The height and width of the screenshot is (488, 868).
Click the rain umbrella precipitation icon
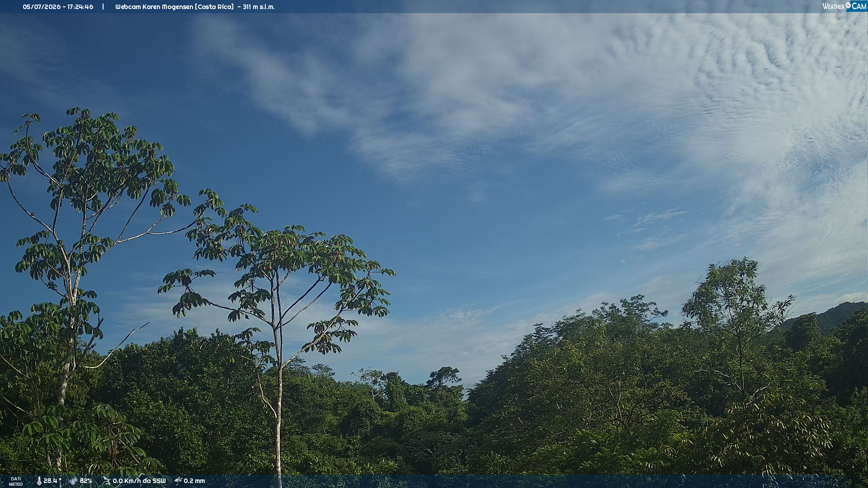click(178, 481)
